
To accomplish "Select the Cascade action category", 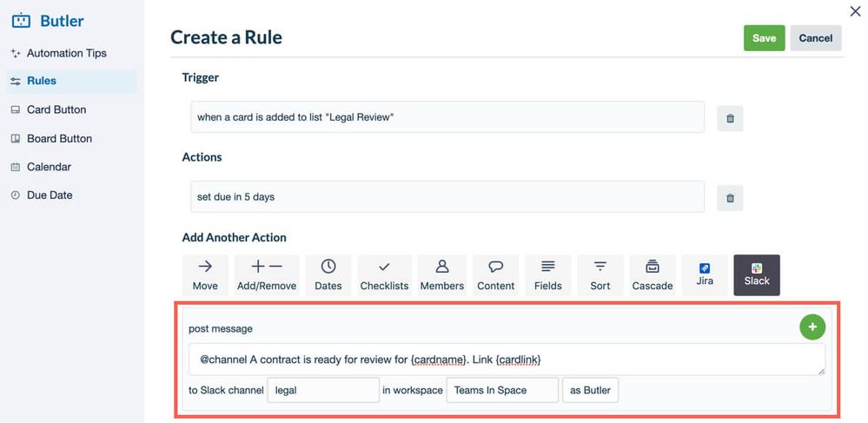I will (x=653, y=274).
